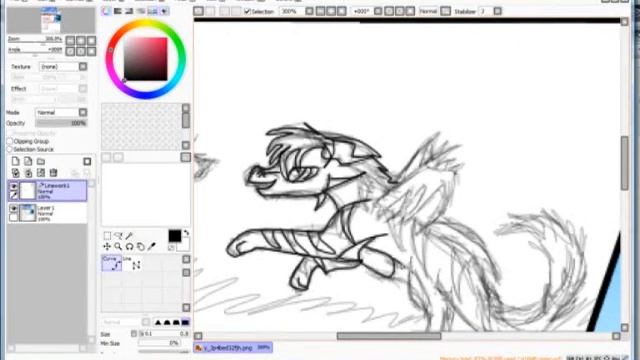
Task: Choose the Line linework tool
Action: click(132, 263)
